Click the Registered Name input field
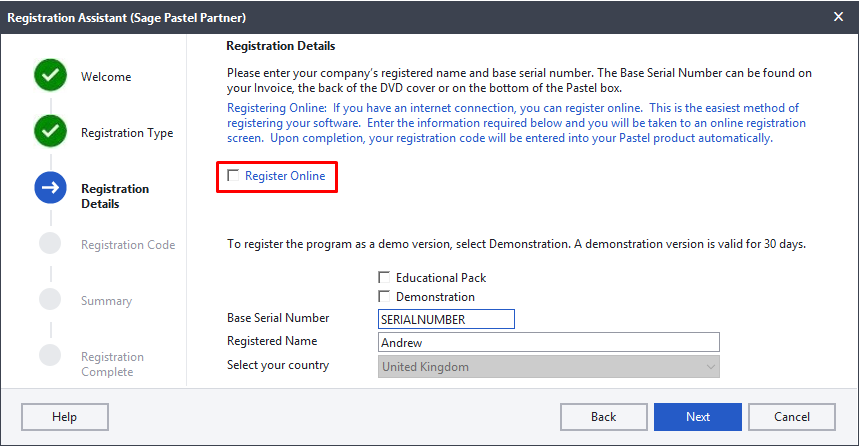 coord(548,342)
